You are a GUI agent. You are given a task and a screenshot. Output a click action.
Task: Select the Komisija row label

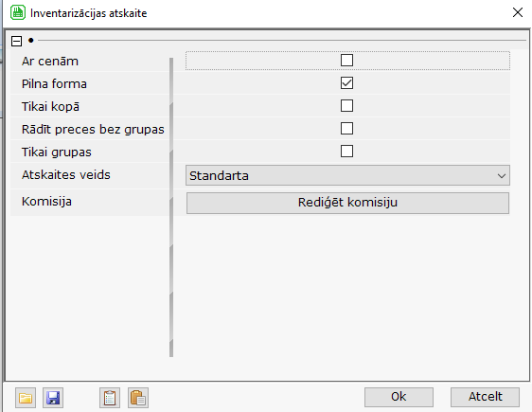pos(46,202)
